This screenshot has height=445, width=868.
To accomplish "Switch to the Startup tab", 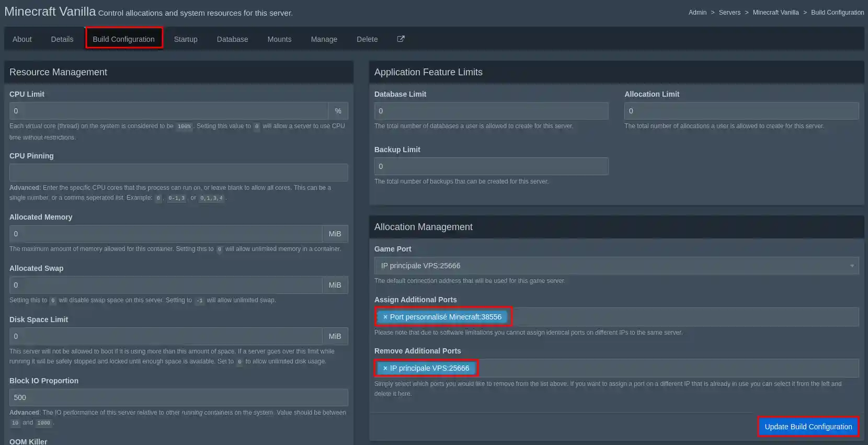I will 186,39.
